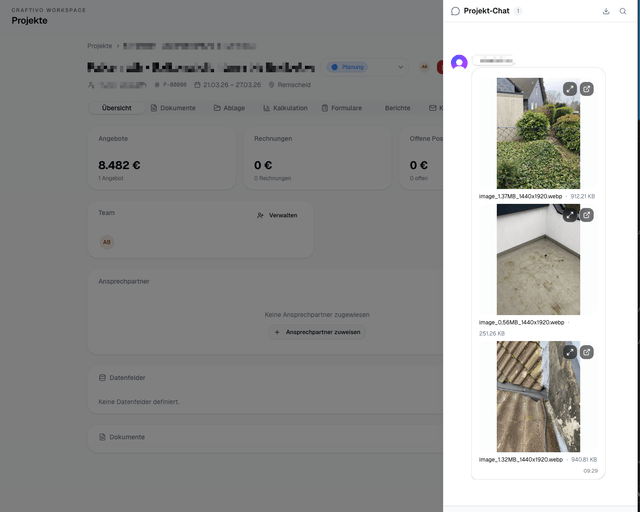Open hedge garden photo in new tab
The image size is (640, 512).
click(587, 89)
